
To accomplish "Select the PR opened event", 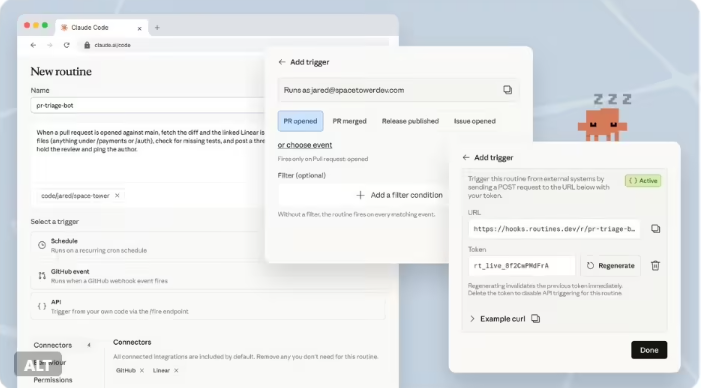I will coord(300,121).
